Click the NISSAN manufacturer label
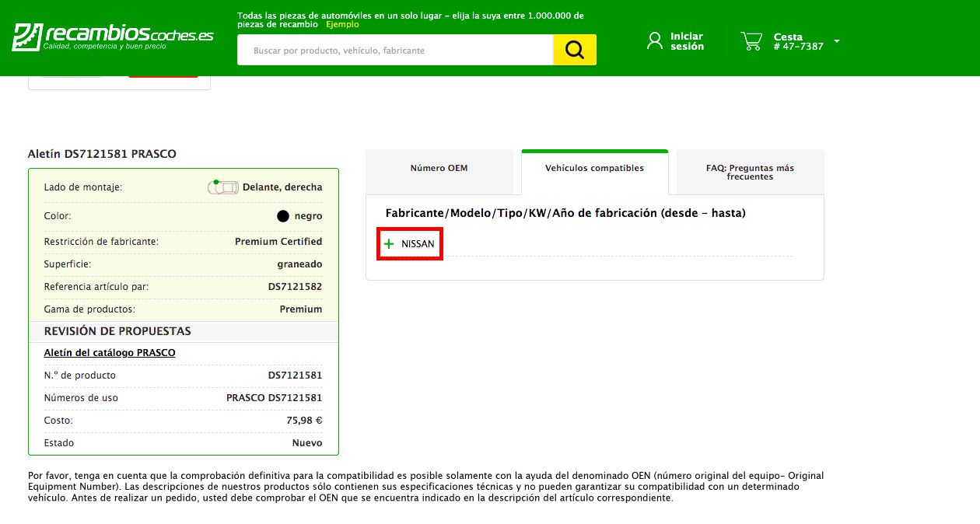This screenshot has width=980, height=524. coord(418,244)
